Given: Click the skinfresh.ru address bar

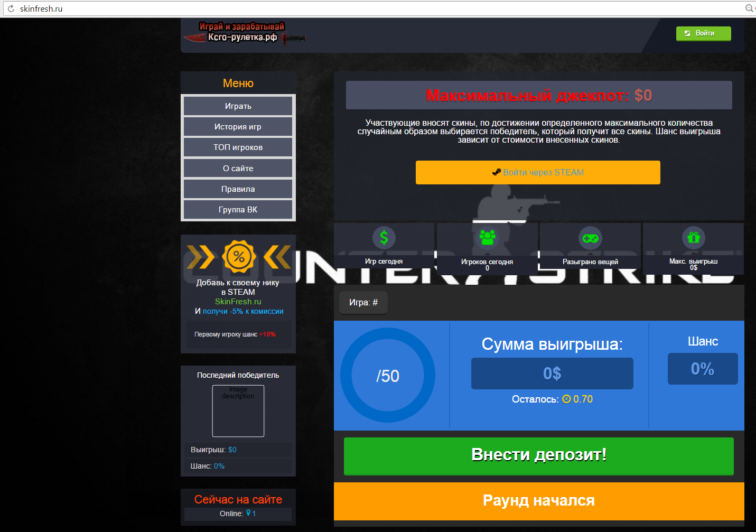Looking at the screenshot, I should [370, 8].
